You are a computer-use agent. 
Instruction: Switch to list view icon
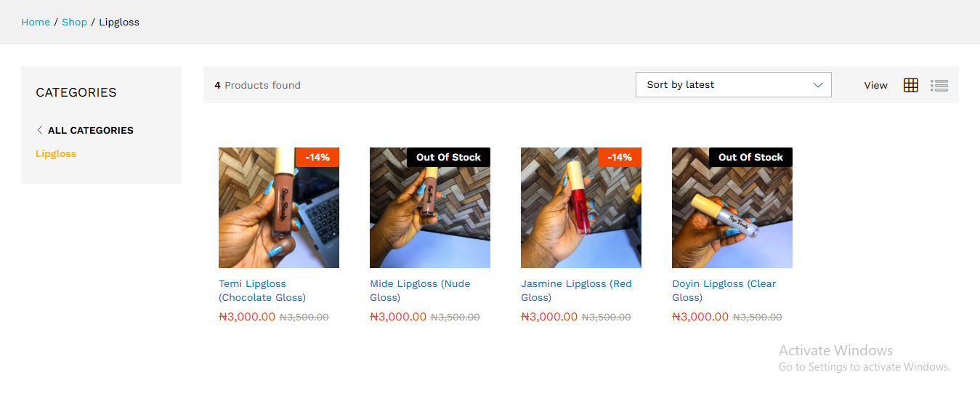click(939, 85)
